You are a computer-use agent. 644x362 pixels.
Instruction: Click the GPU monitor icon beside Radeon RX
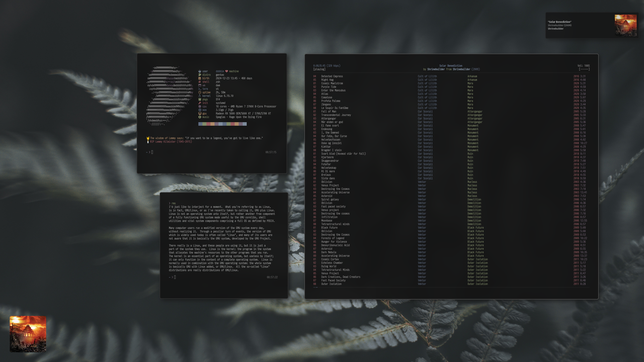(x=200, y=114)
